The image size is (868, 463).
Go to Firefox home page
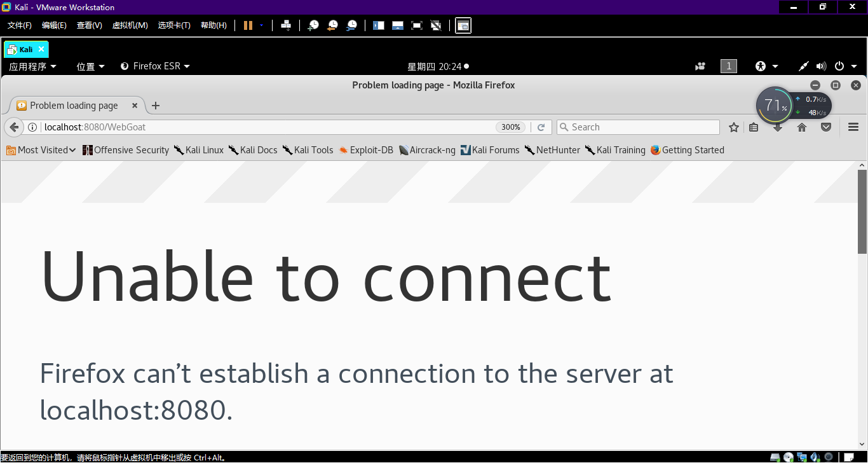[x=802, y=127]
